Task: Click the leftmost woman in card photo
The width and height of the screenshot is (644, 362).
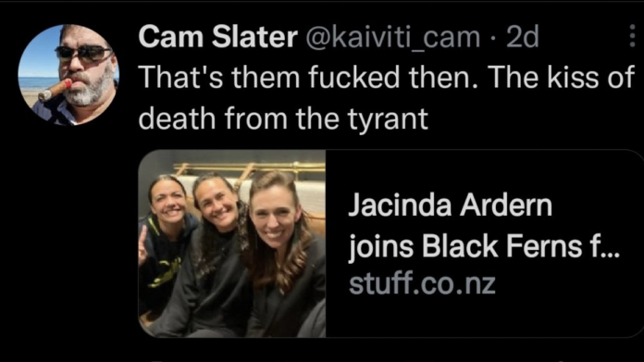Action: click(x=167, y=246)
